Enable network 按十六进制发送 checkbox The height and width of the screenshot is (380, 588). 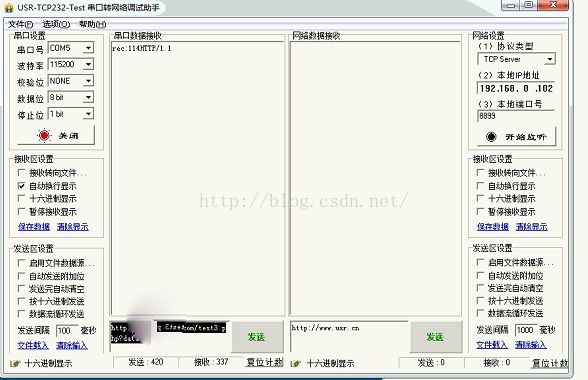(480, 300)
